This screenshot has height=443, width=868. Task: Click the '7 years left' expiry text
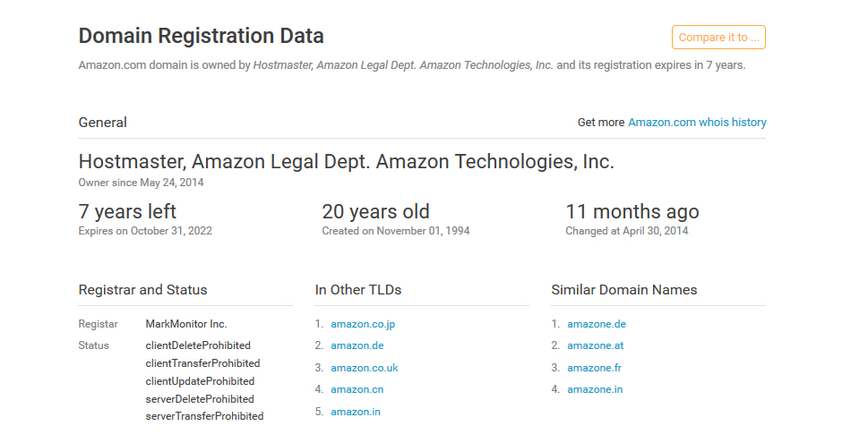point(127,212)
